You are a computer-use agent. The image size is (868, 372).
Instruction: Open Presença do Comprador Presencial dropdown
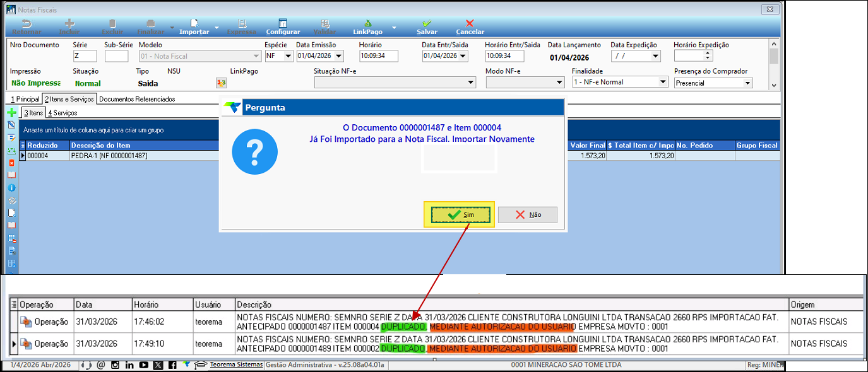pyautogui.click(x=748, y=83)
